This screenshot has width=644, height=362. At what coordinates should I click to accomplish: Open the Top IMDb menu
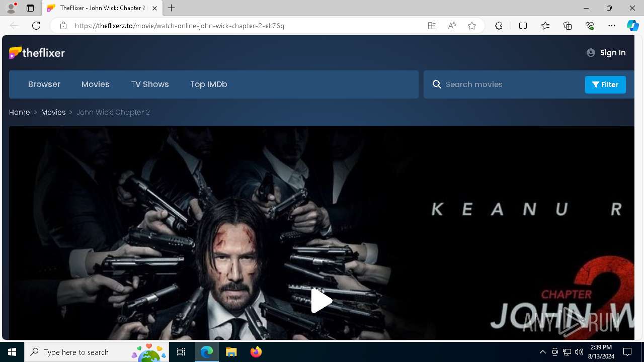point(209,84)
